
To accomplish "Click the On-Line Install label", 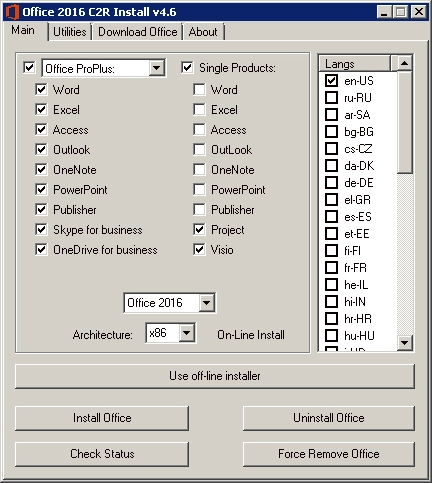I will (x=251, y=335).
